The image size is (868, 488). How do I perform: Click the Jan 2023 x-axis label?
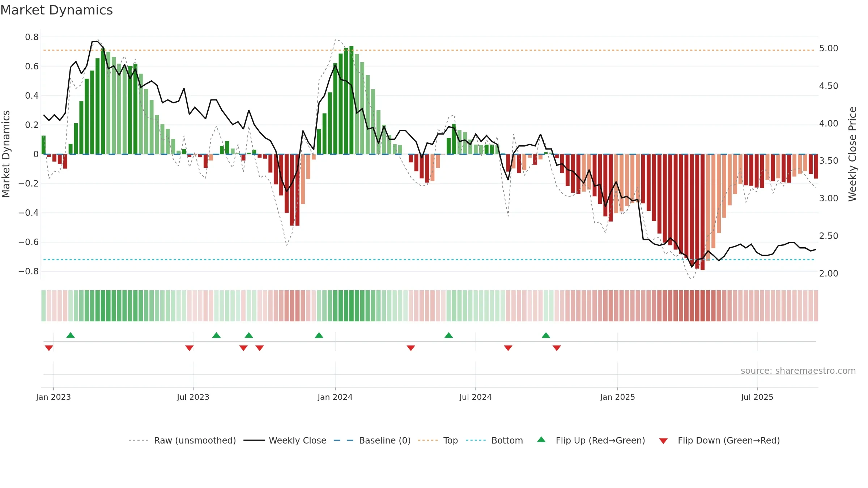(54, 397)
